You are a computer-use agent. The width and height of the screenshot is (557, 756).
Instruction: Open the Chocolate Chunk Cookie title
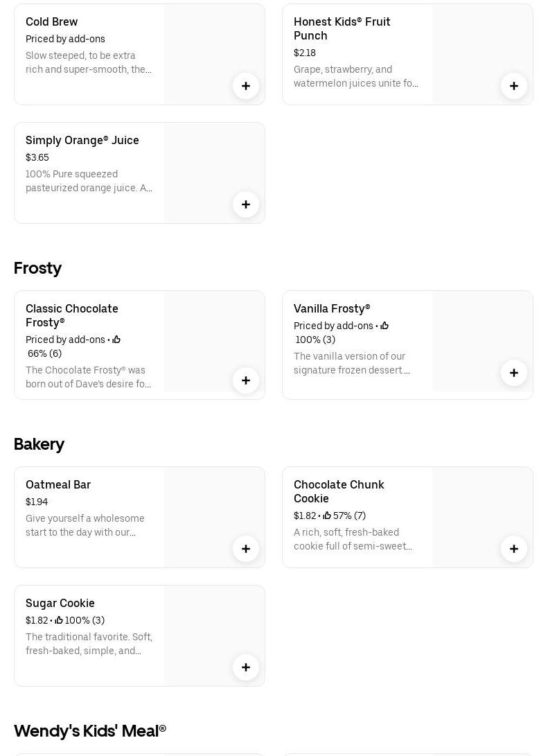point(339,491)
